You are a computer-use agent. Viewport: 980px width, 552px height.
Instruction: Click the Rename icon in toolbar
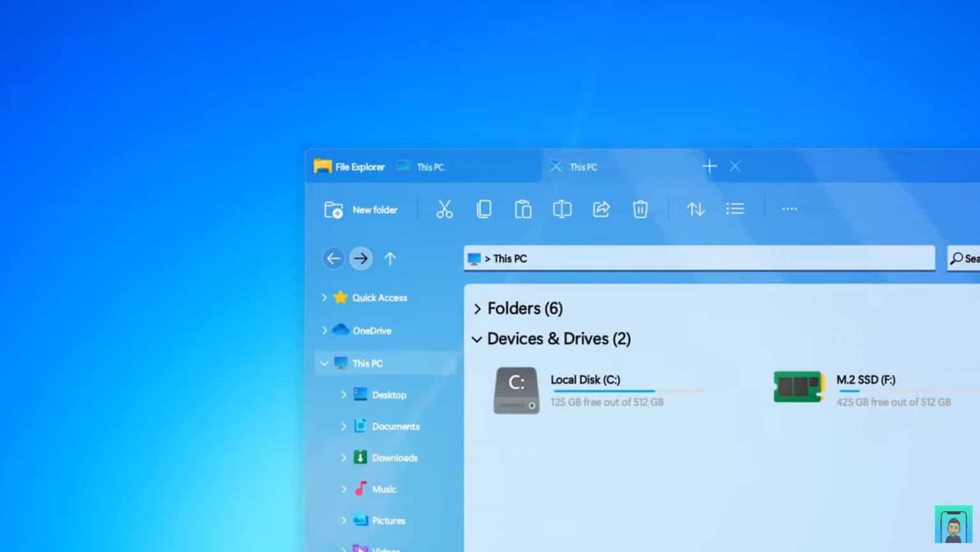pyautogui.click(x=561, y=209)
